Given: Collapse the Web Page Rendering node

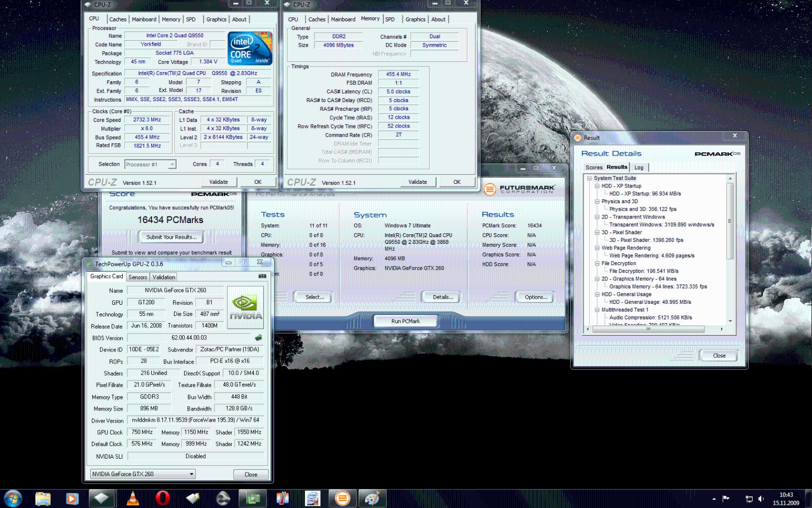Looking at the screenshot, I should [597, 248].
